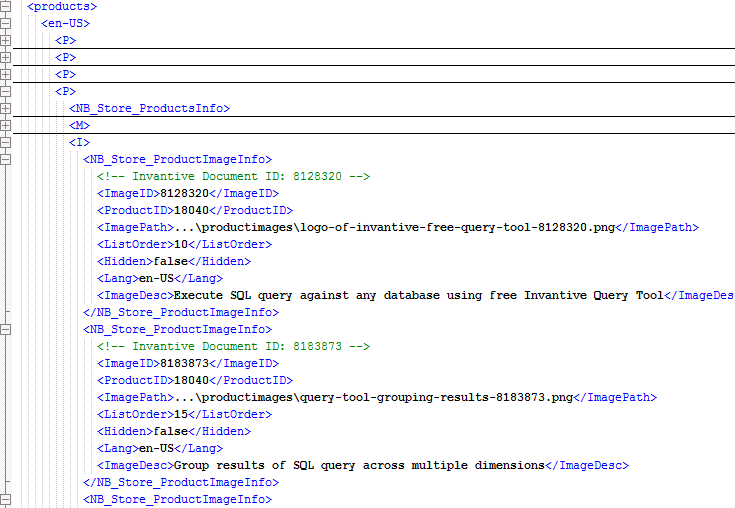
Task: Click the ListOrder 15 line
Action: 184,414
